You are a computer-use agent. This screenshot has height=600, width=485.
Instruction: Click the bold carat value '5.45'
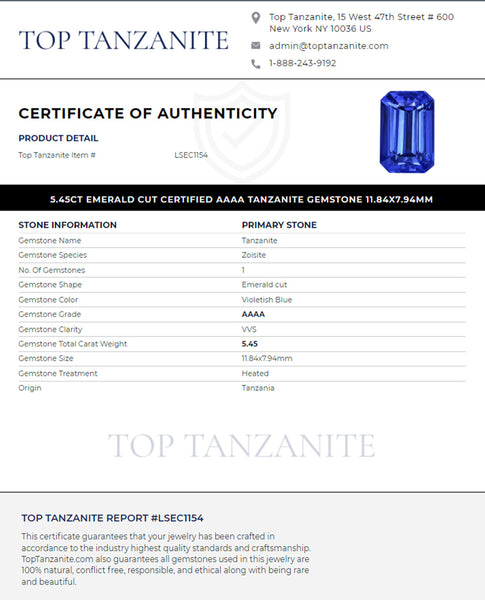[x=250, y=344]
